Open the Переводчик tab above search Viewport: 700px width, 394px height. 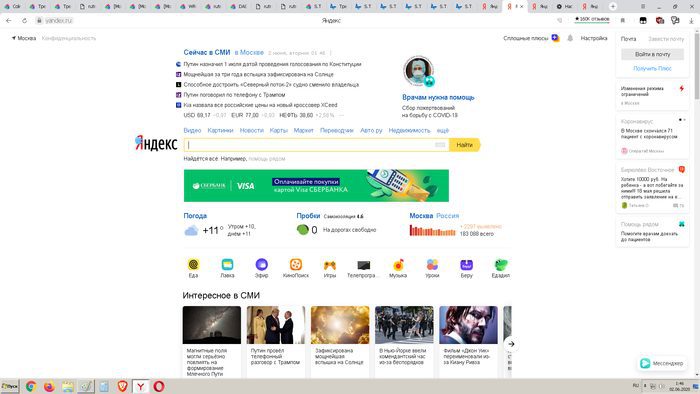point(337,130)
